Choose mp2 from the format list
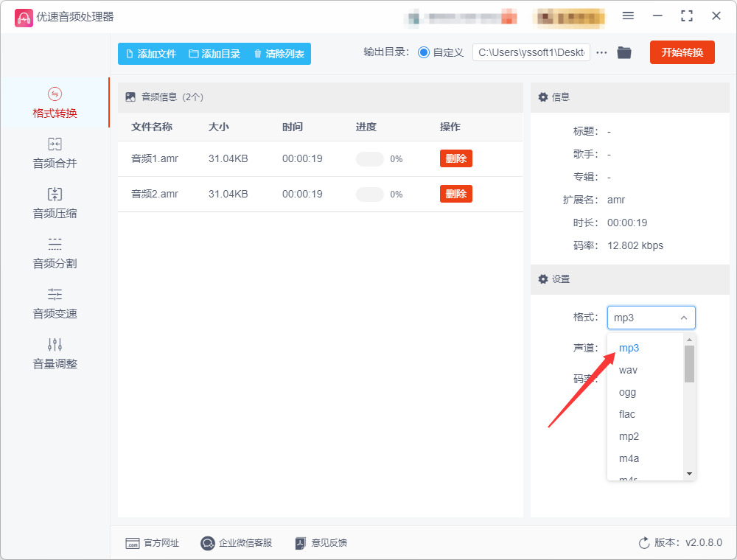 pyautogui.click(x=629, y=436)
